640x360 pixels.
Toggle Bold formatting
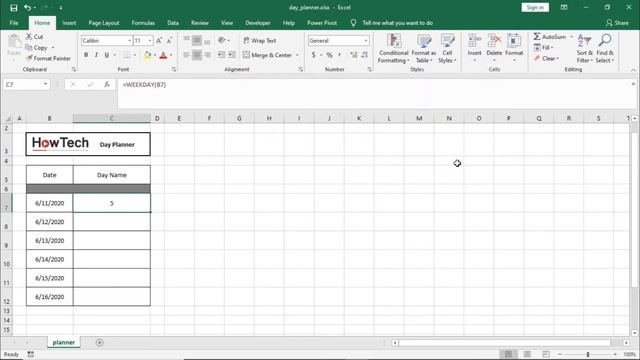pos(86,55)
